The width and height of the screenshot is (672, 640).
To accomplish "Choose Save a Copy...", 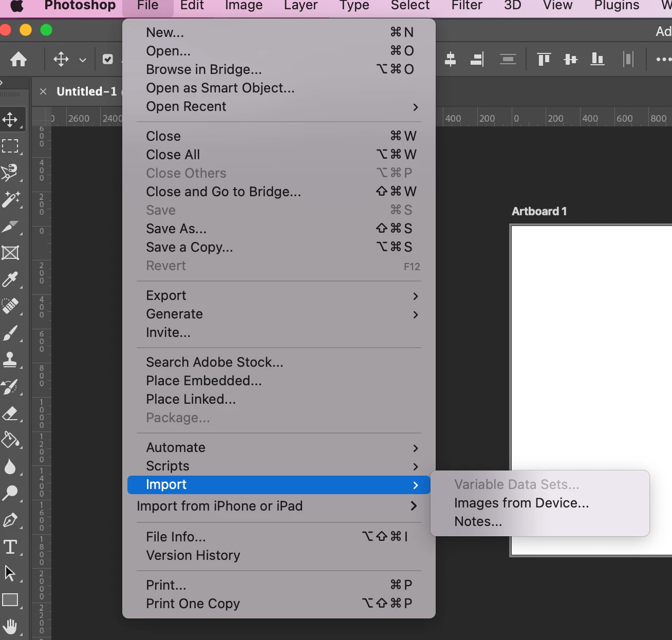I will (279, 248).
